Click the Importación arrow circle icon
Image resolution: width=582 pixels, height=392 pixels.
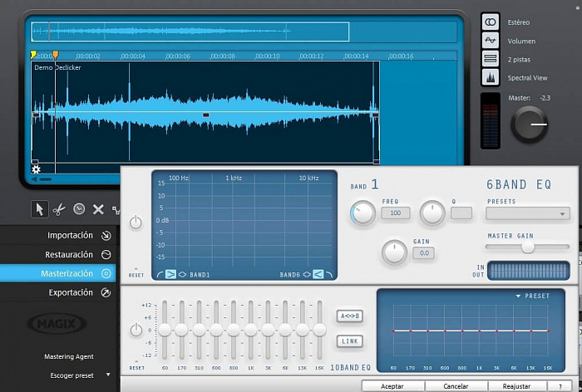click(x=106, y=236)
